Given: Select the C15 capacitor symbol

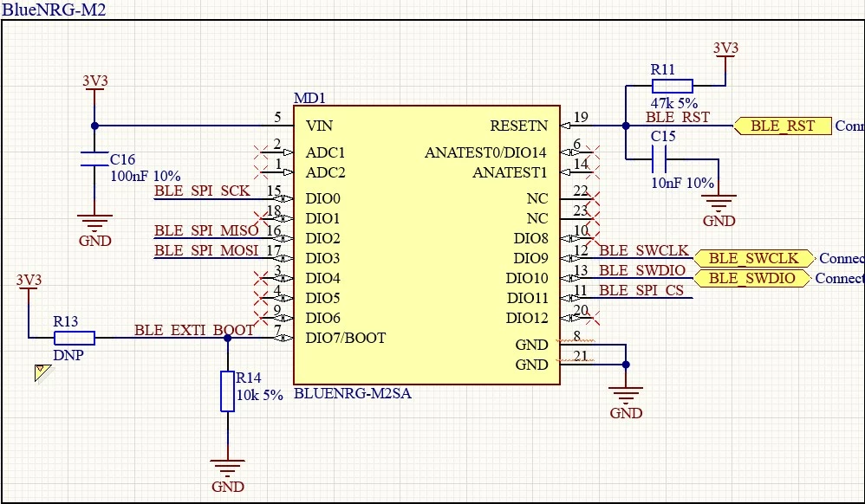Looking at the screenshot, I should pyautogui.click(x=659, y=160).
